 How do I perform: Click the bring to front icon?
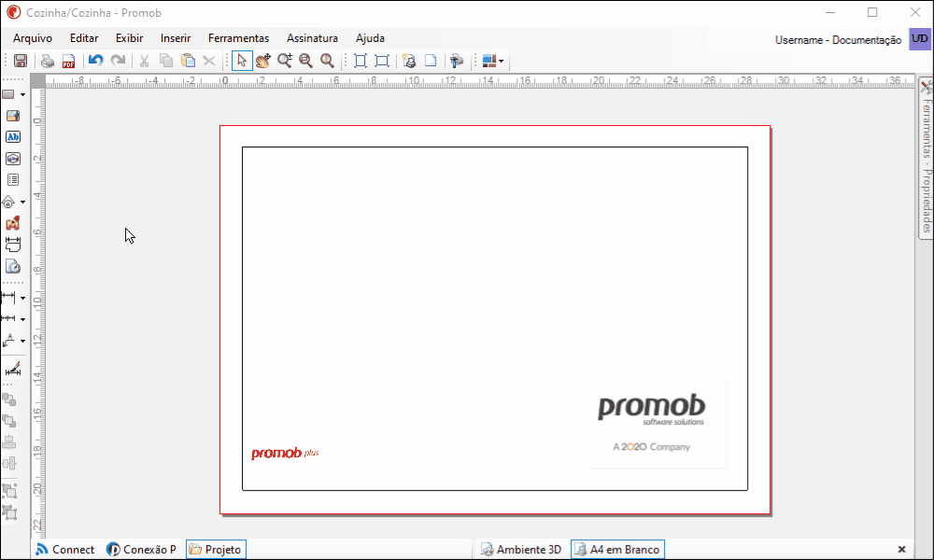click(9, 399)
